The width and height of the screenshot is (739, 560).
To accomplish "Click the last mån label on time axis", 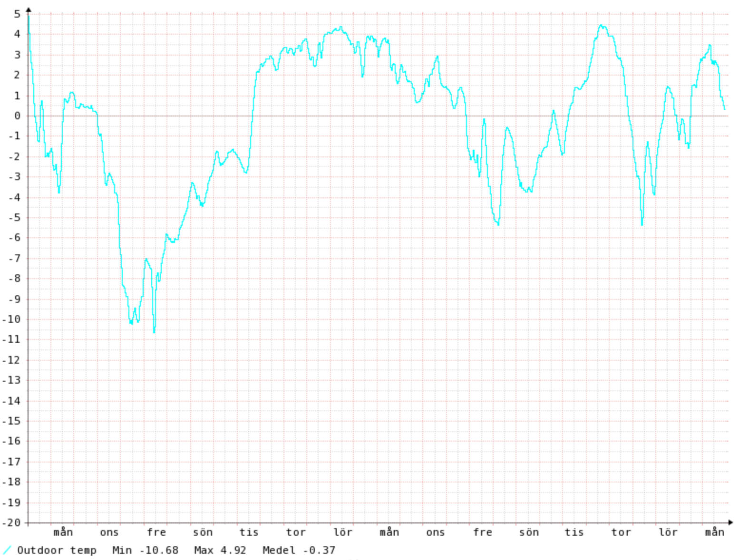I will point(714,532).
